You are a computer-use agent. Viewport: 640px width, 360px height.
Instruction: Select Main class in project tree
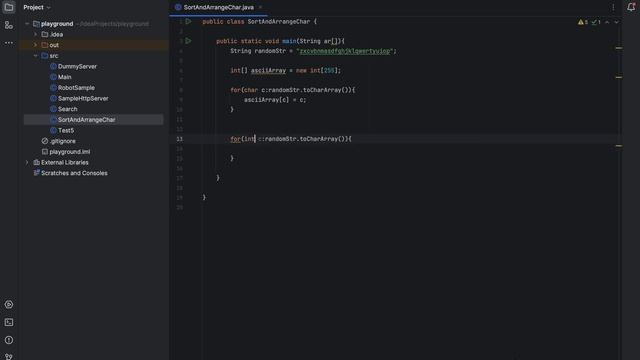tap(64, 77)
